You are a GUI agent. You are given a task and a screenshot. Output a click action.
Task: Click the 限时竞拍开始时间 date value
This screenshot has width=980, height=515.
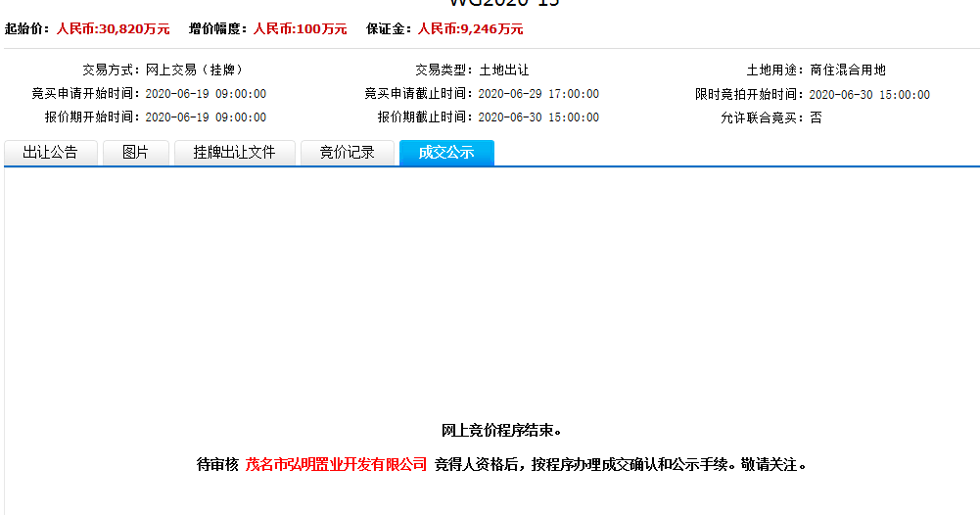coord(869,95)
